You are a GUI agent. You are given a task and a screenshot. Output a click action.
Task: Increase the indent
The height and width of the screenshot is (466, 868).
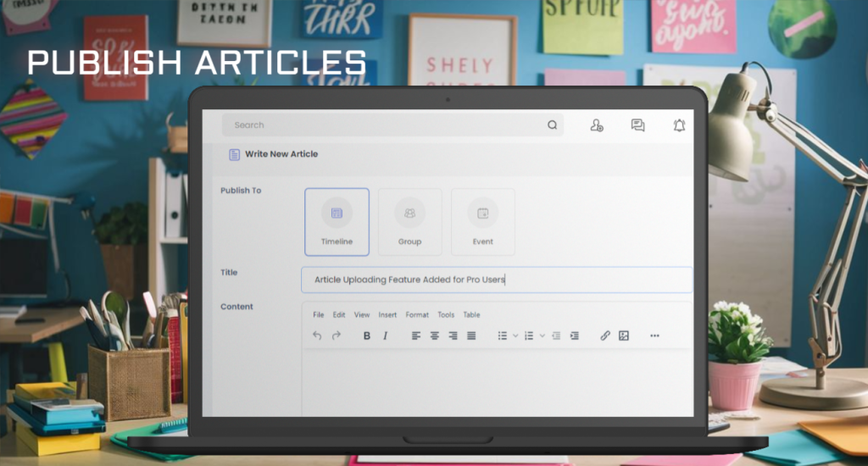[575, 336]
